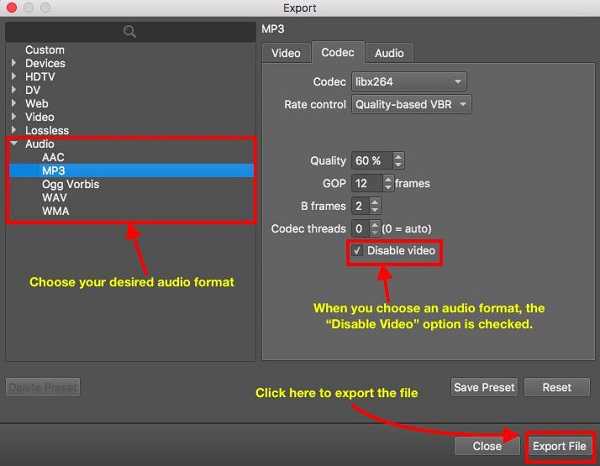600x466 pixels.
Task: Expand the Lossless preset group
Action: point(14,130)
